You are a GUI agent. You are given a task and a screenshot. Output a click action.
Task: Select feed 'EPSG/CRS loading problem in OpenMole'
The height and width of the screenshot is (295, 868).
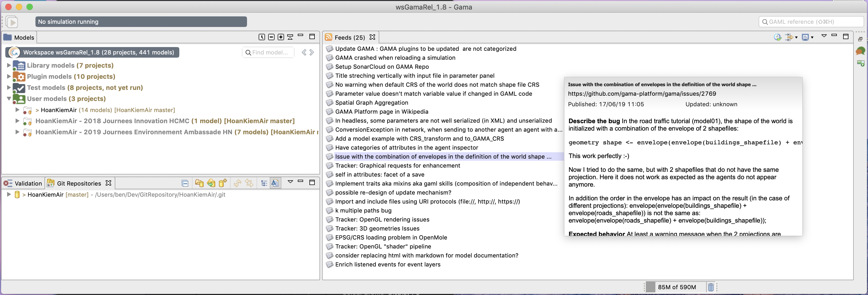click(391, 237)
